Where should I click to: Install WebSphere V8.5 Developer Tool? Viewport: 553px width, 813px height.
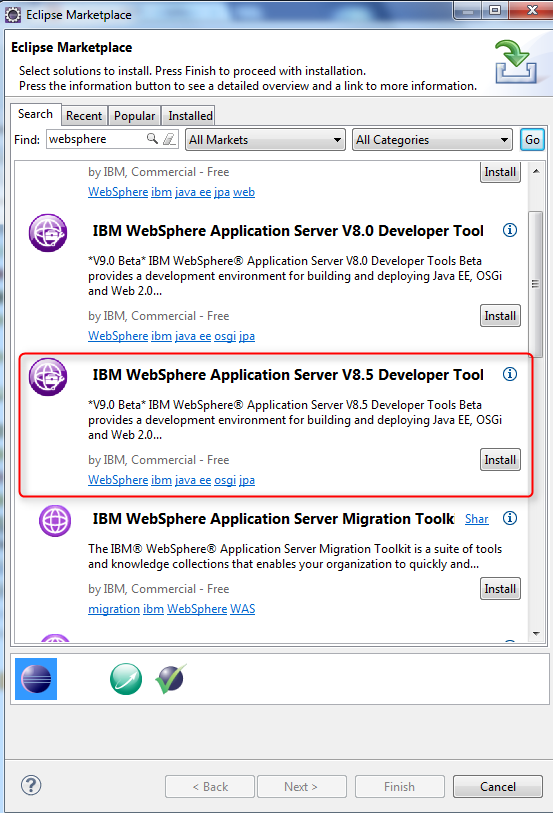[x=500, y=460]
